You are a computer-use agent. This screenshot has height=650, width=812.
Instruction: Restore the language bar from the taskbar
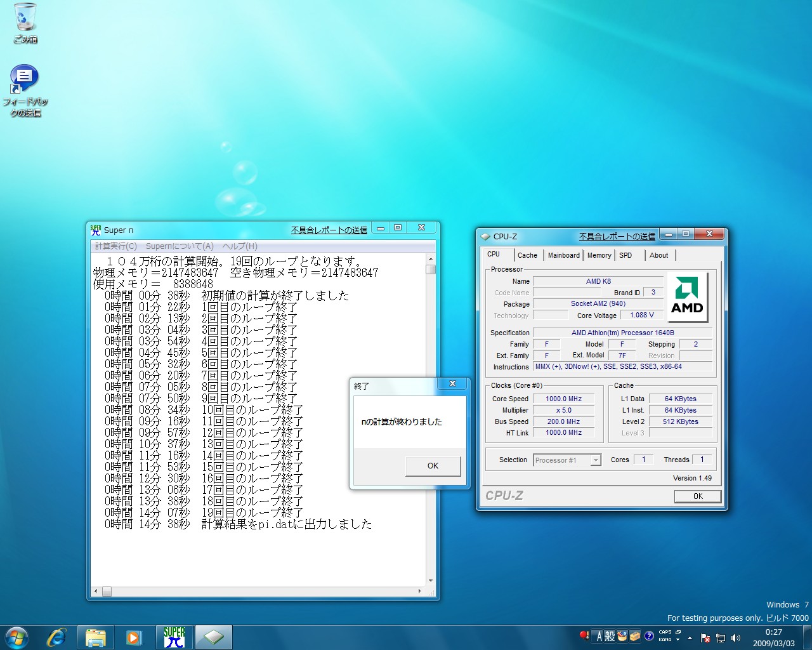tap(678, 632)
